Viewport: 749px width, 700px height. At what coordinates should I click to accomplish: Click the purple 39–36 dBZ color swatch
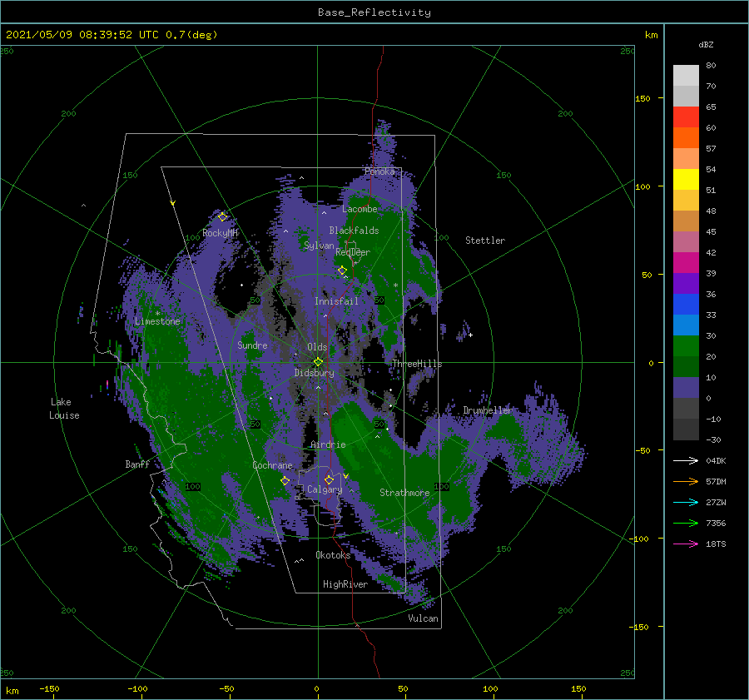click(x=686, y=283)
